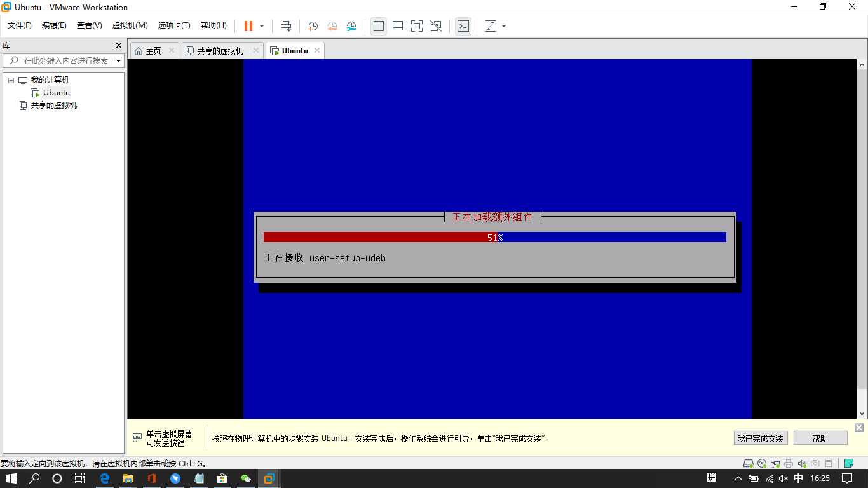Collapse the 我的计算机 tree node
This screenshot has height=488, width=868.
point(11,80)
